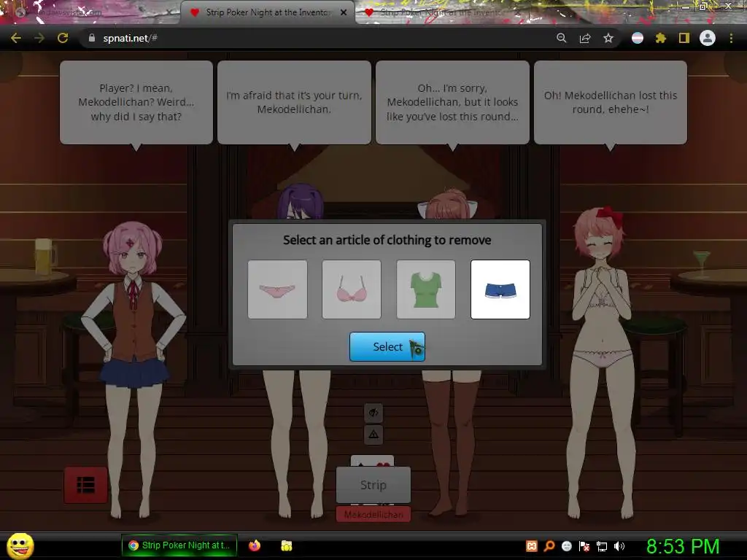
Task: Share this page with the share icon
Action: click(585, 38)
